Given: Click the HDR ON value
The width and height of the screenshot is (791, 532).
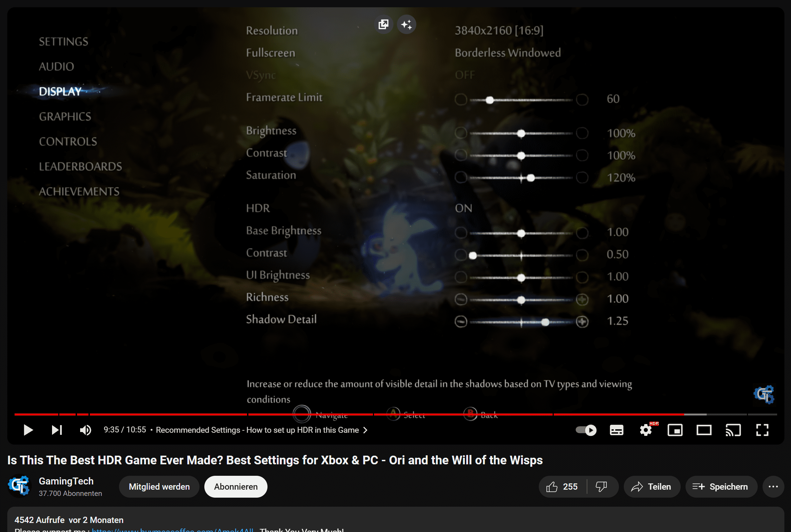Looking at the screenshot, I should click(x=463, y=208).
